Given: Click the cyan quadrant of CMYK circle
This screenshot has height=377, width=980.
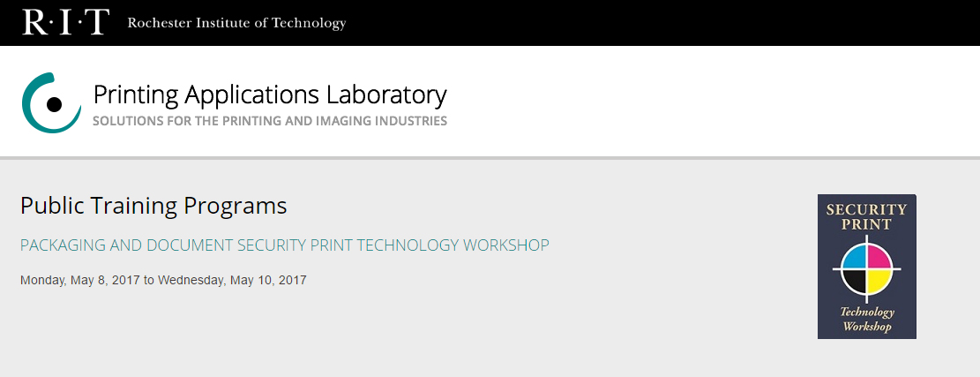Looking at the screenshot, I should click(856, 257).
